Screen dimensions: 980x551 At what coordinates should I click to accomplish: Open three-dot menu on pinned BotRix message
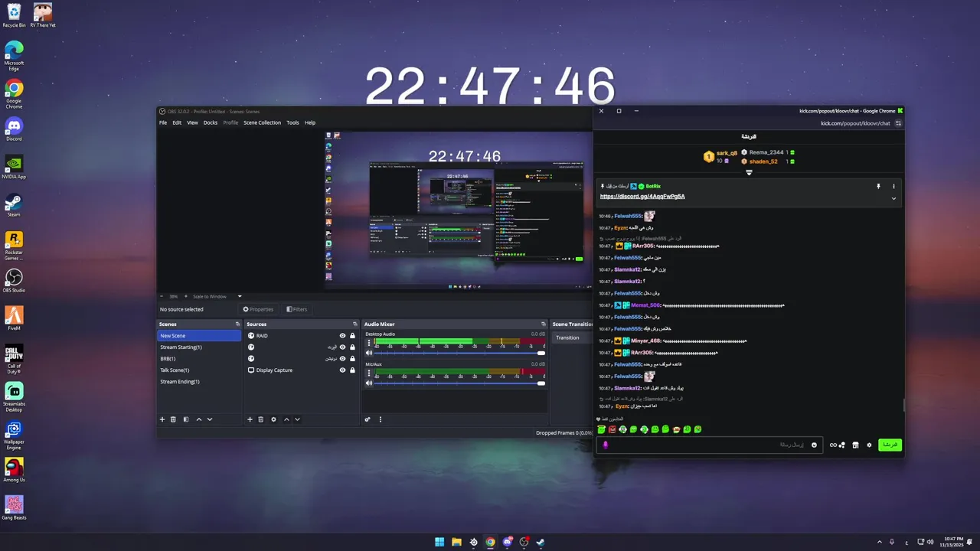[x=893, y=186]
